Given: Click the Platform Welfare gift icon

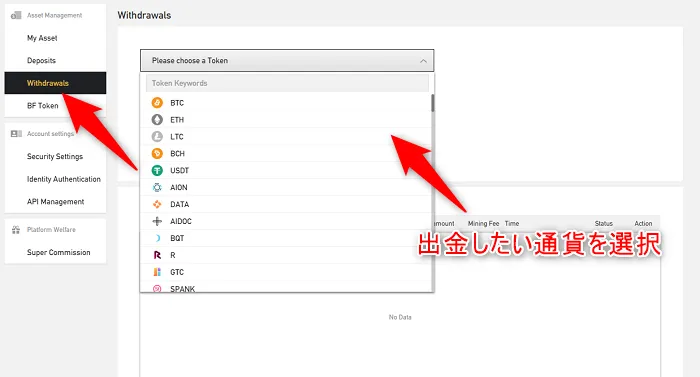Looking at the screenshot, I should (16, 230).
